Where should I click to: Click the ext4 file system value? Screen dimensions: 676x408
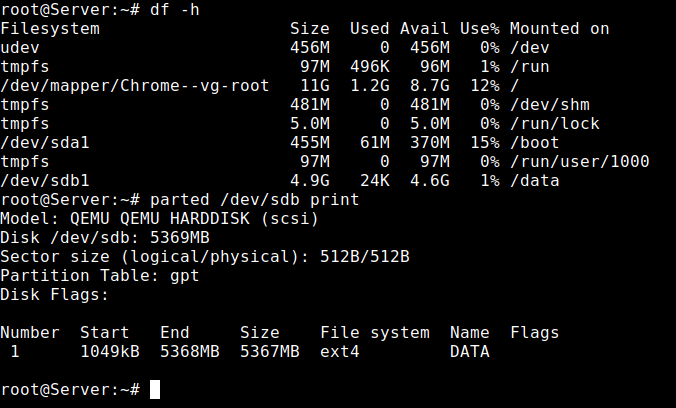click(340, 352)
